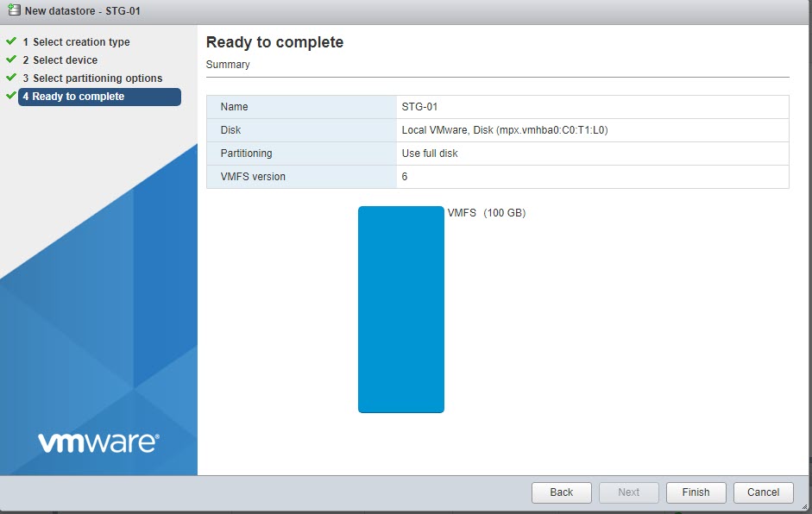Viewport: 812px width, 514px height.
Task: Cancel the new datastore wizard
Action: pyautogui.click(x=763, y=492)
